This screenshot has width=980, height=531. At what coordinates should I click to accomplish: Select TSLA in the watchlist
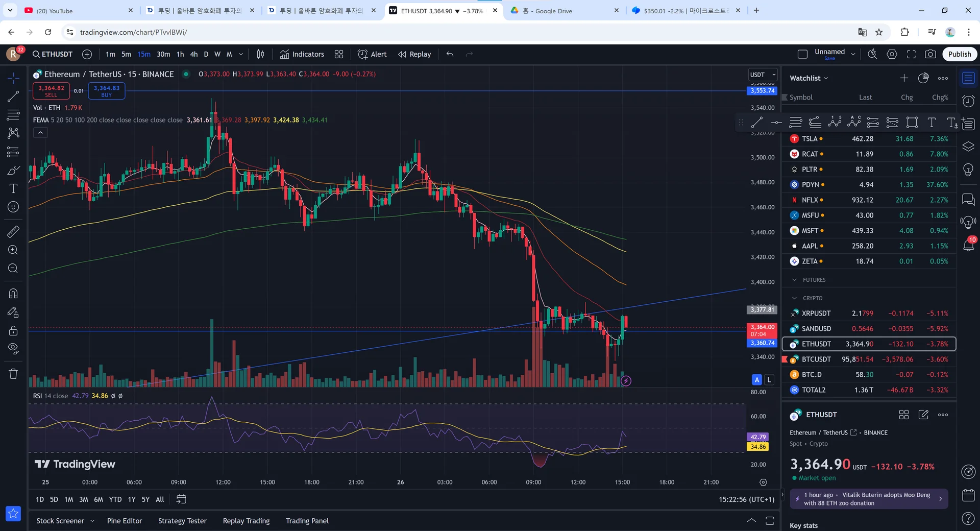coord(869,139)
